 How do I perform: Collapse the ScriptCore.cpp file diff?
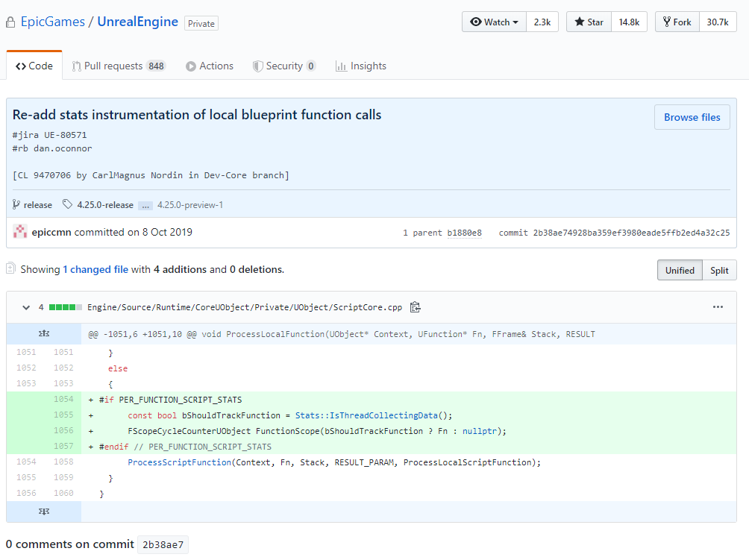click(x=26, y=307)
